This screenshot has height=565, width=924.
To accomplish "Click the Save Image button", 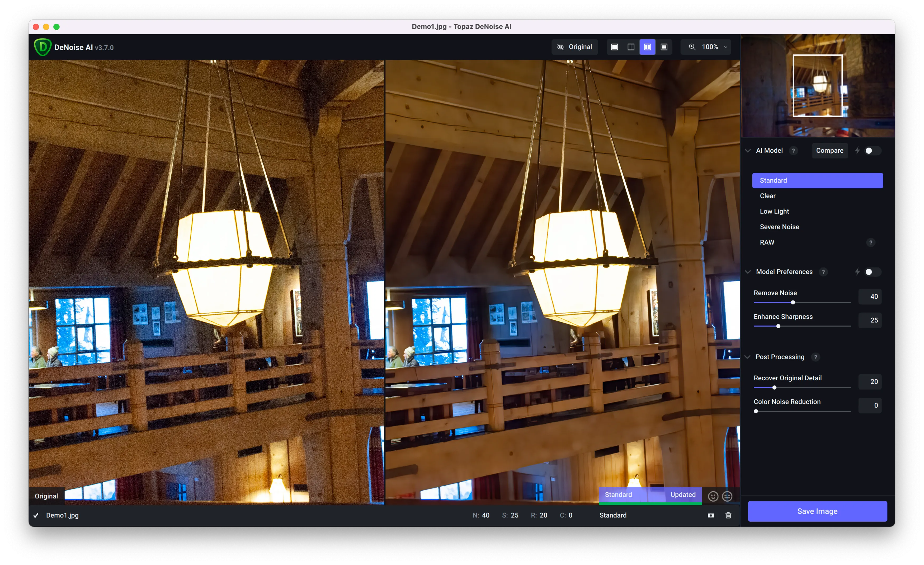I will coord(817,511).
